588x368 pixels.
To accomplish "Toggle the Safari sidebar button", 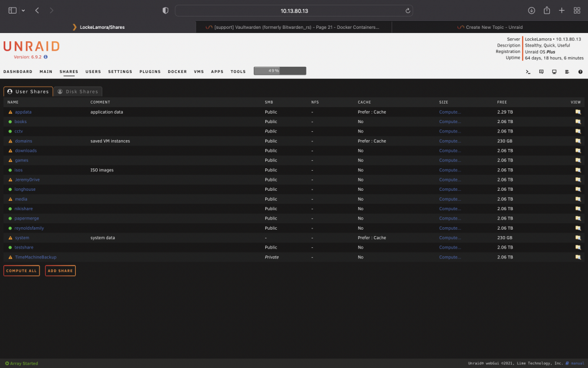I will coord(12,11).
